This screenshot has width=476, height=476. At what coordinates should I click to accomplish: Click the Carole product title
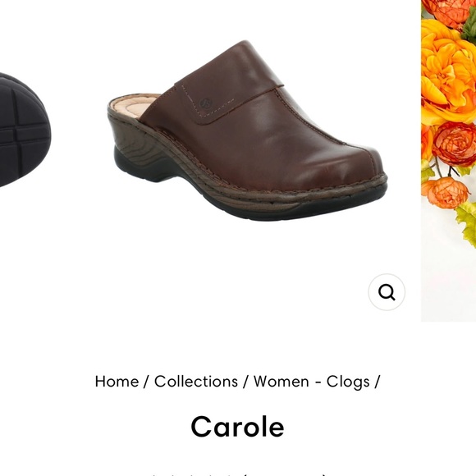tap(238, 427)
